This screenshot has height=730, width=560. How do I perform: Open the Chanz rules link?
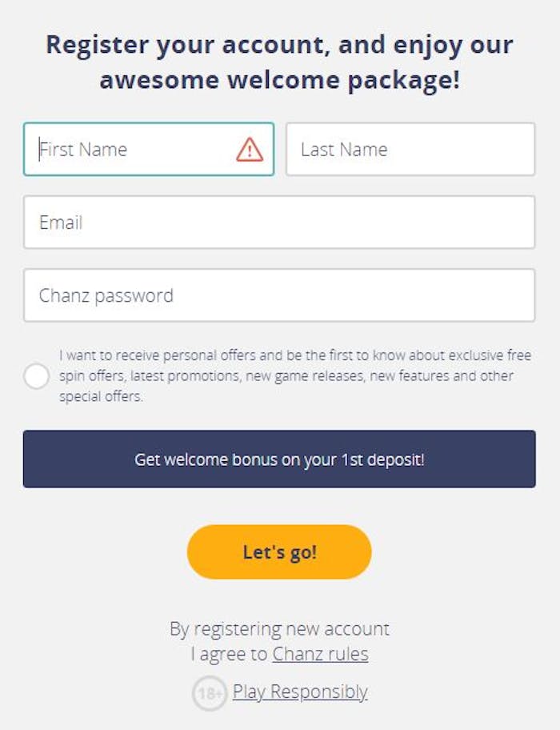321,654
